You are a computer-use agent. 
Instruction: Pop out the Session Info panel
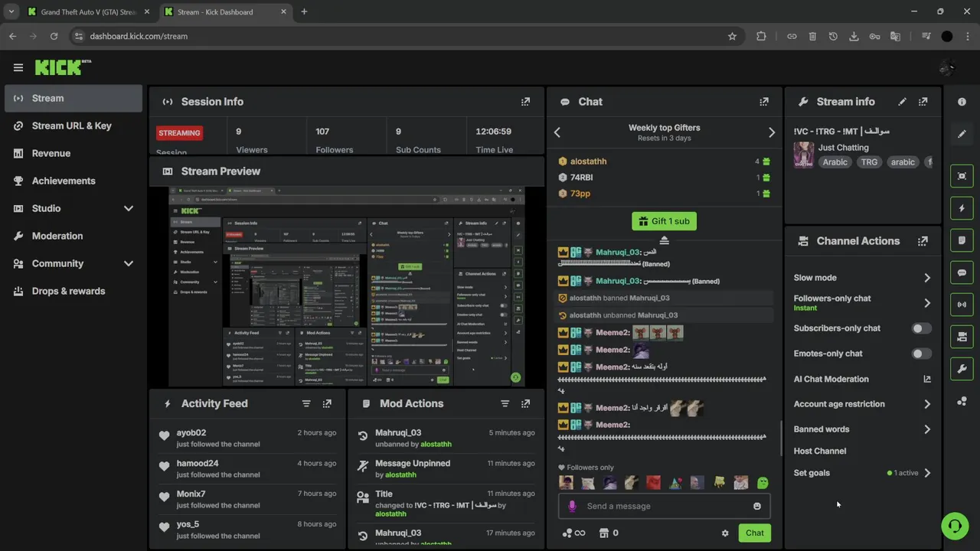pos(525,102)
